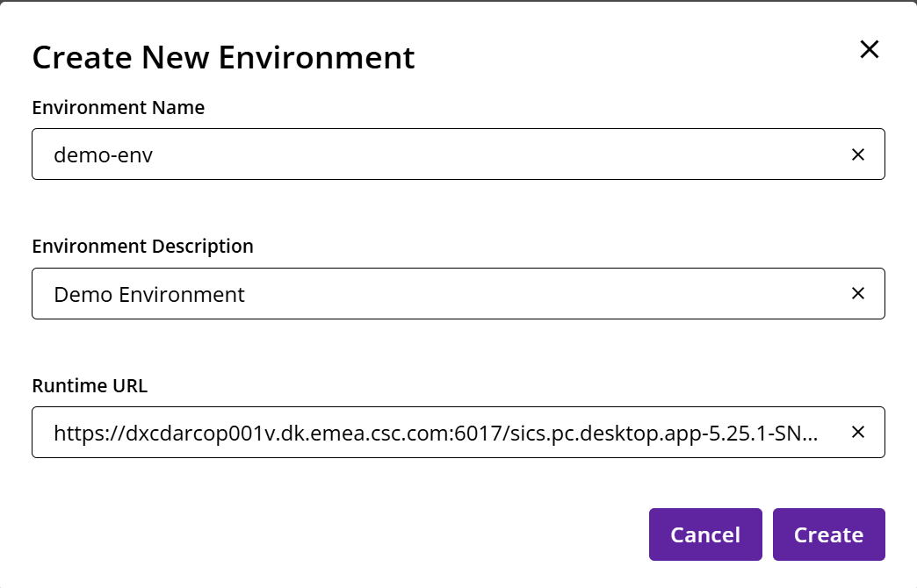Image resolution: width=917 pixels, height=588 pixels.
Task: Erase the https runtime address with its clear icon
Action: point(857,432)
